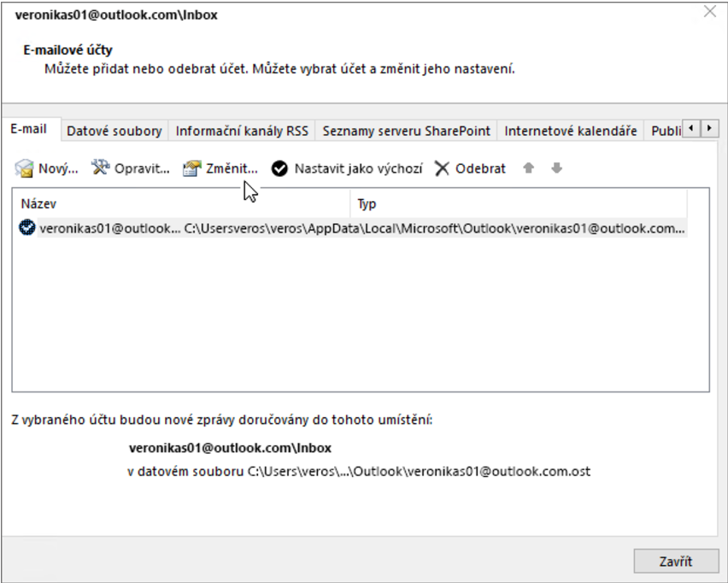The height and width of the screenshot is (583, 728).
Task: Click Opravit... to repair account
Action: pos(142,168)
